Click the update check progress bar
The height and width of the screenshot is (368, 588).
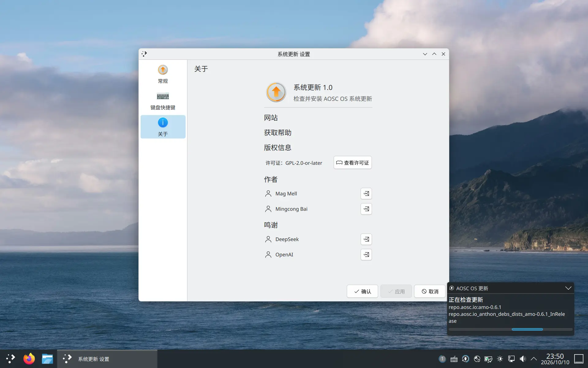tap(511, 329)
